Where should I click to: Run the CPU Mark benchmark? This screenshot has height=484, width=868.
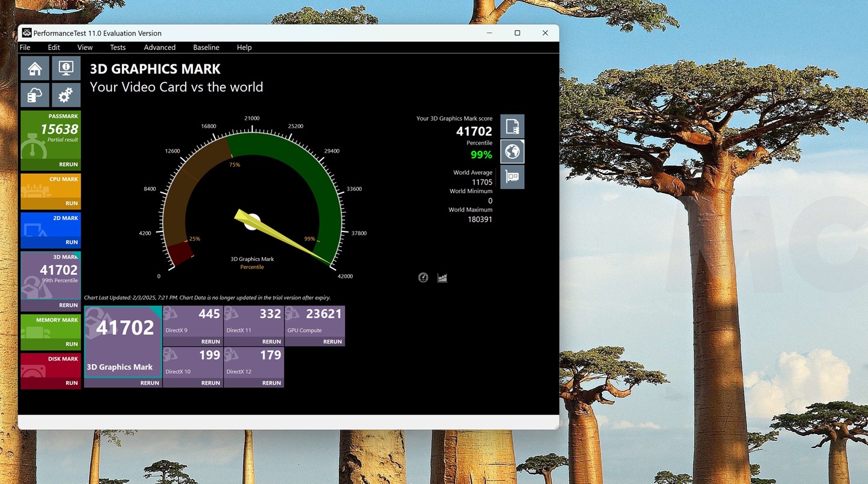pos(72,203)
